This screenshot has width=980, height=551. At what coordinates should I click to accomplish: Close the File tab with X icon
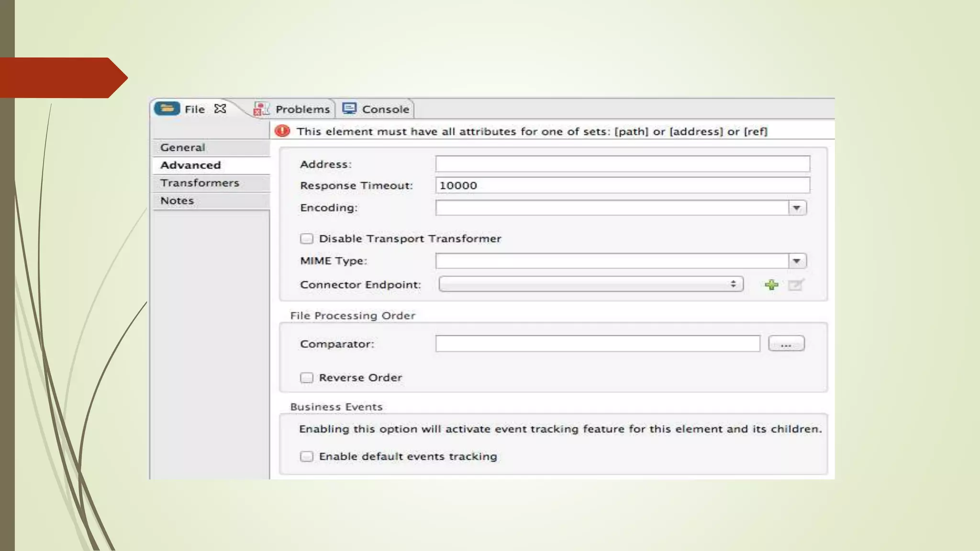point(220,109)
